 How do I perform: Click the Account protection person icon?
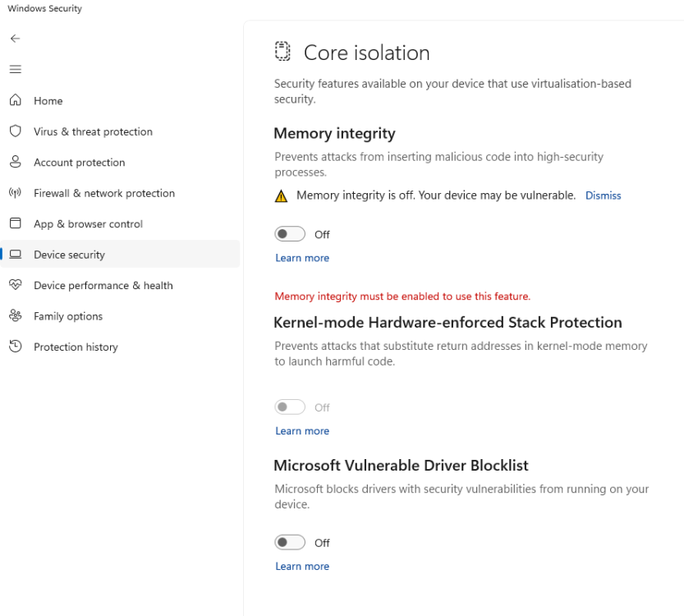15,162
